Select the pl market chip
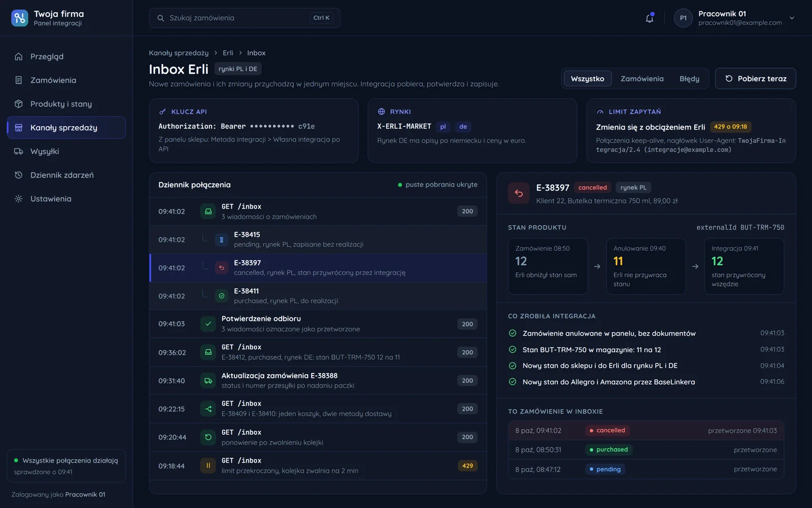 (x=443, y=126)
